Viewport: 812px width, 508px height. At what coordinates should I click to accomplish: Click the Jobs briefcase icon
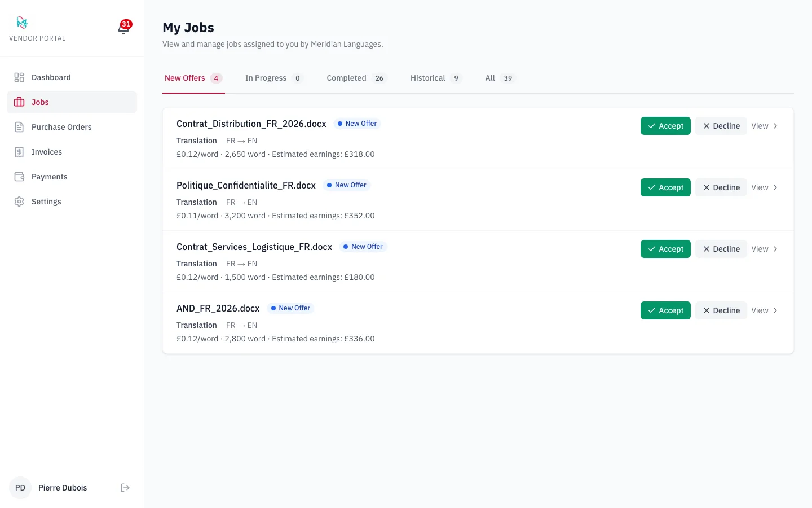(19, 102)
